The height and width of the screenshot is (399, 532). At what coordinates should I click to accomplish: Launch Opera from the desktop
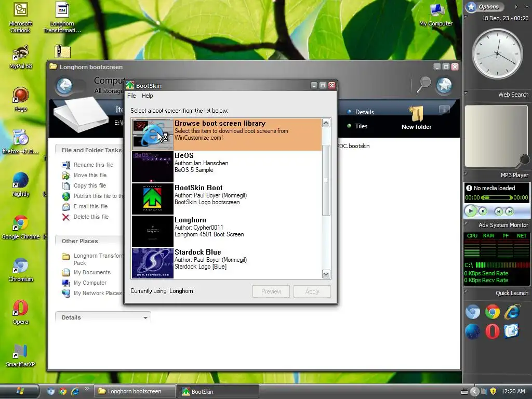pos(20,312)
